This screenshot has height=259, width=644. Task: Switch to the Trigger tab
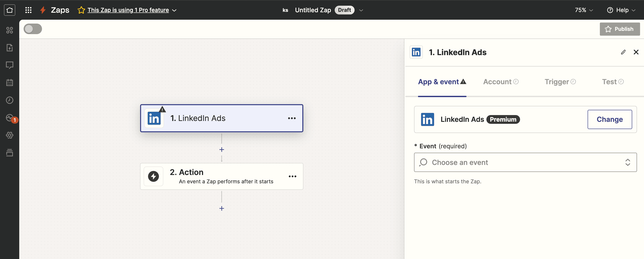[560, 82]
